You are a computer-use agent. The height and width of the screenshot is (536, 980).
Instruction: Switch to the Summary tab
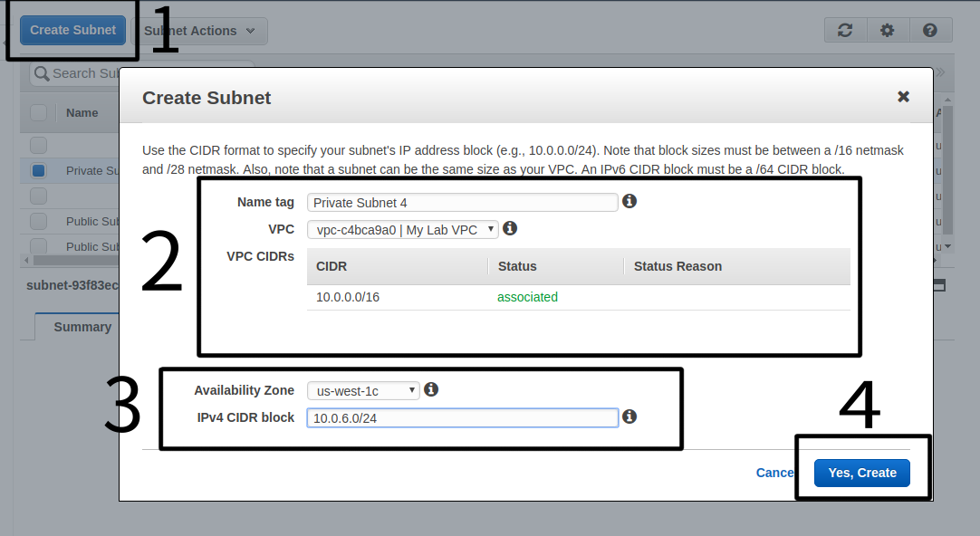[82, 327]
